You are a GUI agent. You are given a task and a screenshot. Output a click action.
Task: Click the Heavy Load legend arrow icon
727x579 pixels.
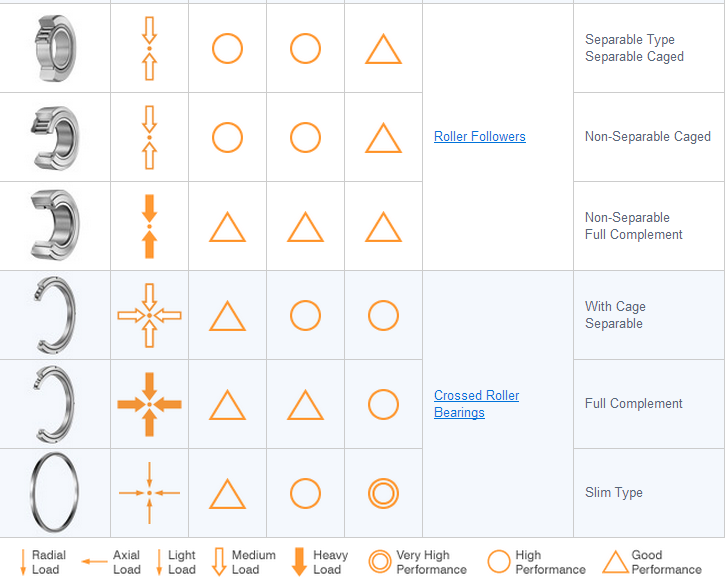coord(299,562)
